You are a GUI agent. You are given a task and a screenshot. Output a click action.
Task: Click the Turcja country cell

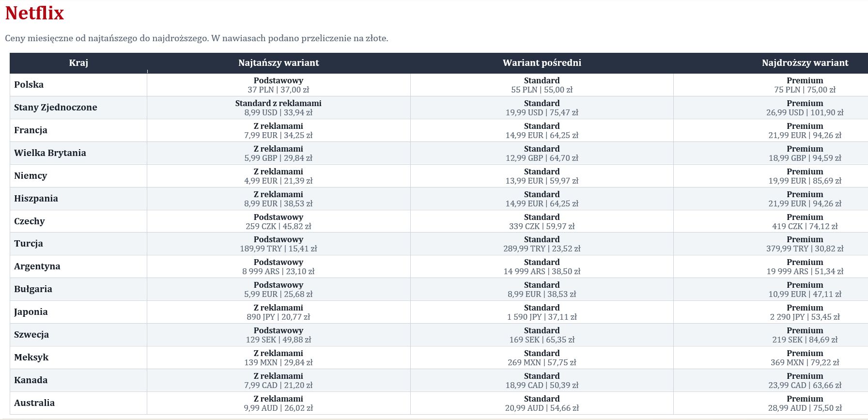pyautogui.click(x=78, y=244)
